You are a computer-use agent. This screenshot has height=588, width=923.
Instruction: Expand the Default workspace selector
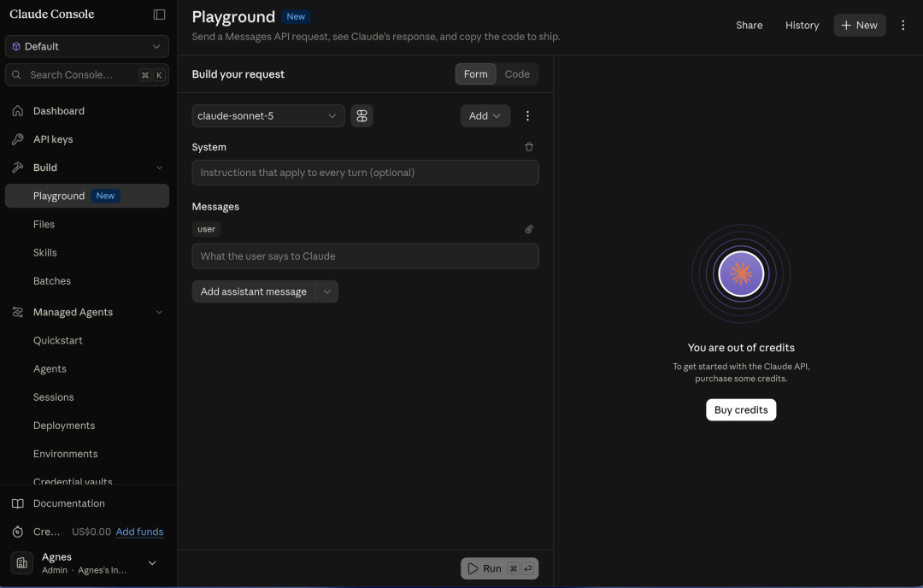(87, 46)
